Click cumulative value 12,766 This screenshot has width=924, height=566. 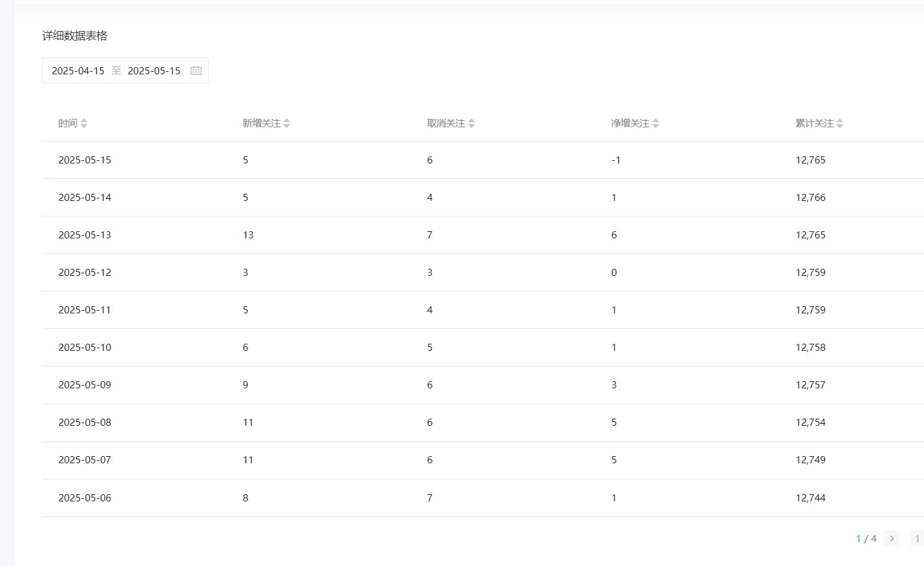pyautogui.click(x=810, y=198)
